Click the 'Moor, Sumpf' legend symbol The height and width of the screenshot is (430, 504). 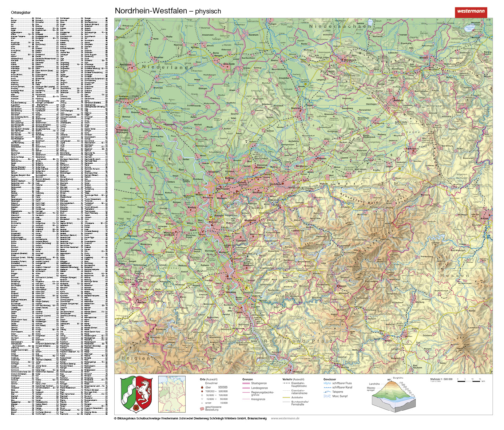coord(327,396)
